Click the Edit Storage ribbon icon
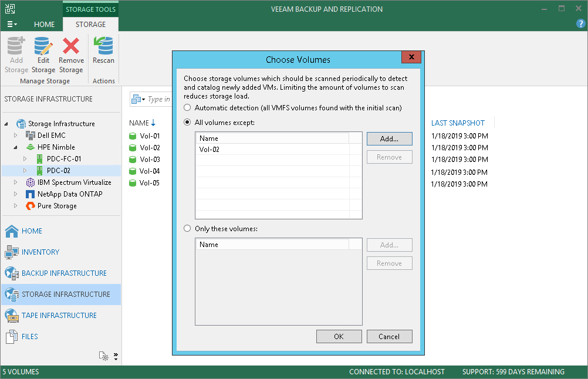This screenshot has height=379, width=588. [x=43, y=46]
